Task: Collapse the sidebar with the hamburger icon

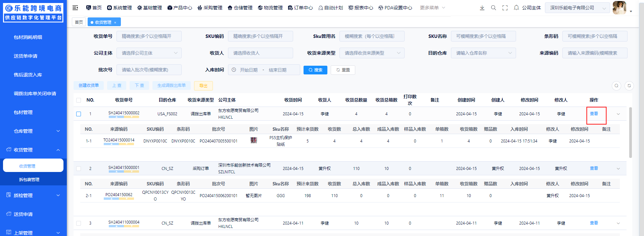Action: point(75,8)
